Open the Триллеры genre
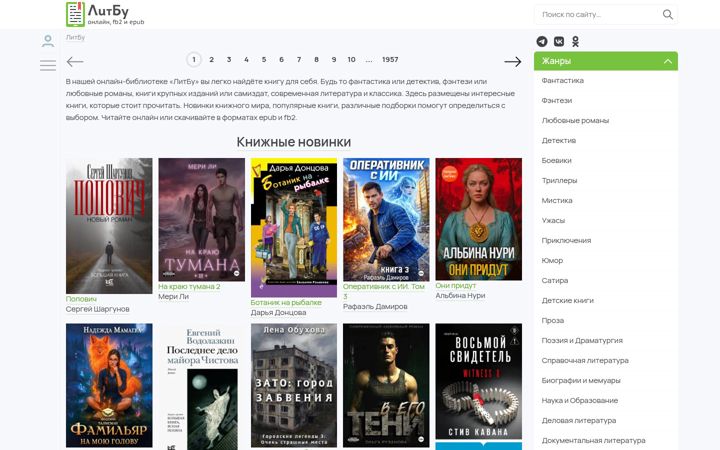The height and width of the screenshot is (450, 720). tap(559, 180)
